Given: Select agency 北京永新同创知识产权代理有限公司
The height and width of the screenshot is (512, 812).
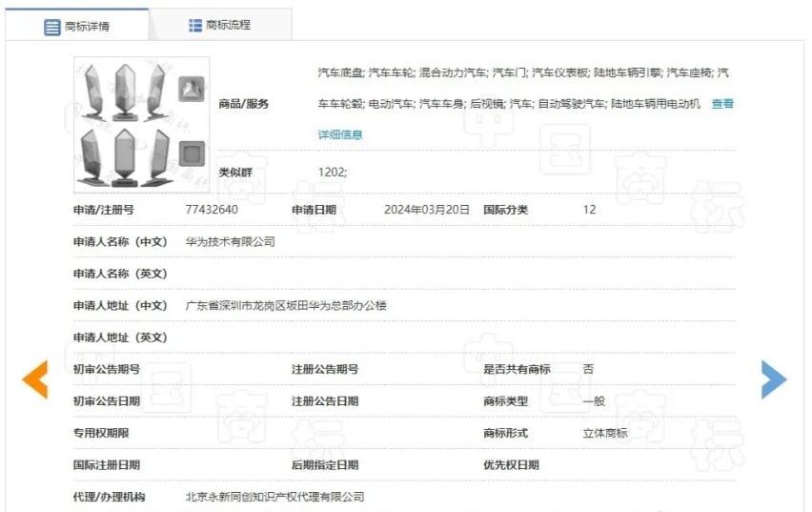Looking at the screenshot, I should (x=275, y=497).
